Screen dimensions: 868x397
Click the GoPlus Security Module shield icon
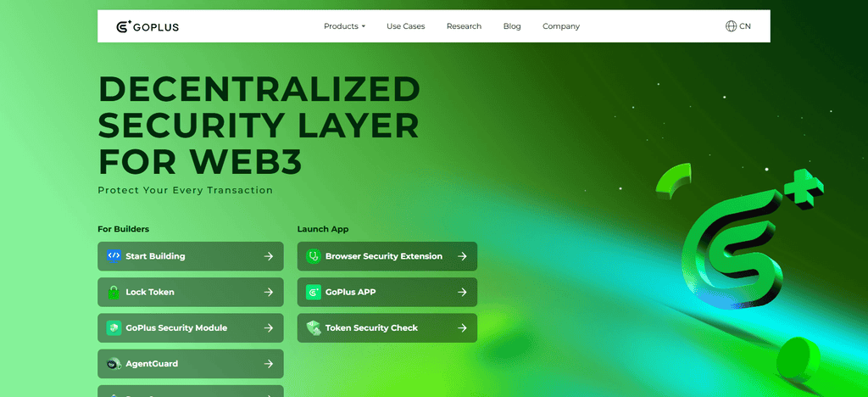(114, 327)
